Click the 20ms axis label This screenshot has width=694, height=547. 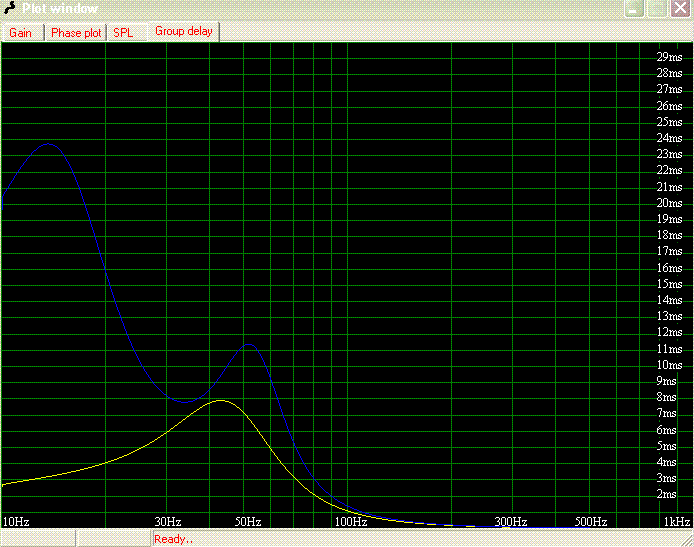pos(669,203)
